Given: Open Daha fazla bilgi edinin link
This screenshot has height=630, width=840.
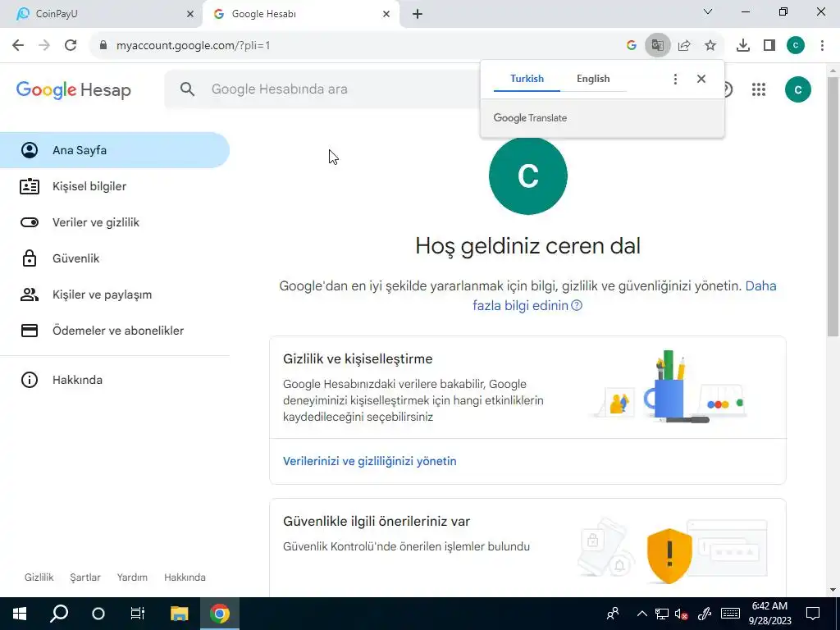Looking at the screenshot, I should click(624, 295).
